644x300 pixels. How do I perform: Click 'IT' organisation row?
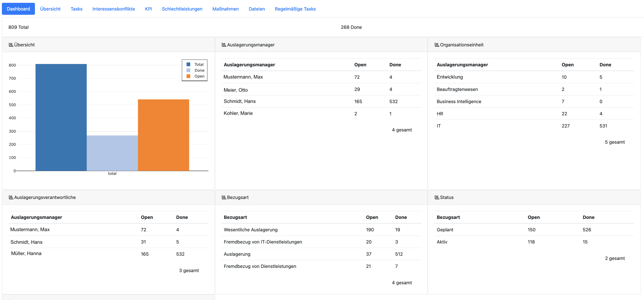(534, 126)
